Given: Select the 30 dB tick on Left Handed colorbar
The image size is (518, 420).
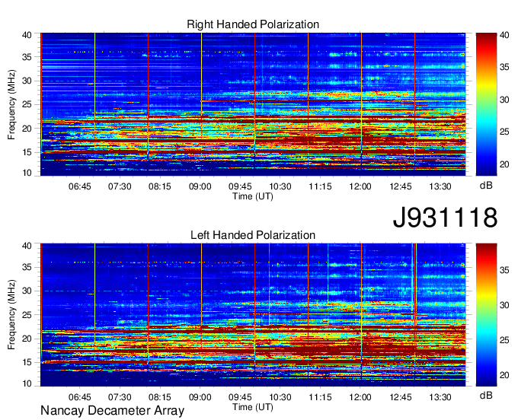Looking at the screenshot, I should 504,305.
